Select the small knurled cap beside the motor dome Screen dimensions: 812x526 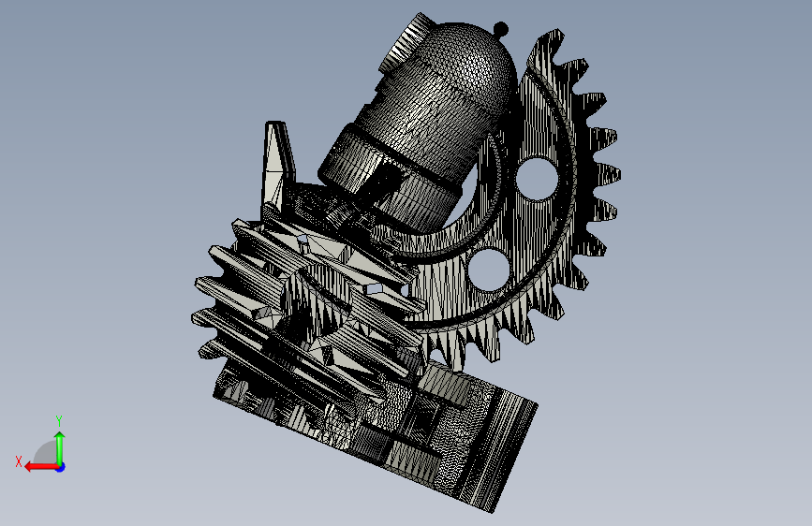(406, 43)
